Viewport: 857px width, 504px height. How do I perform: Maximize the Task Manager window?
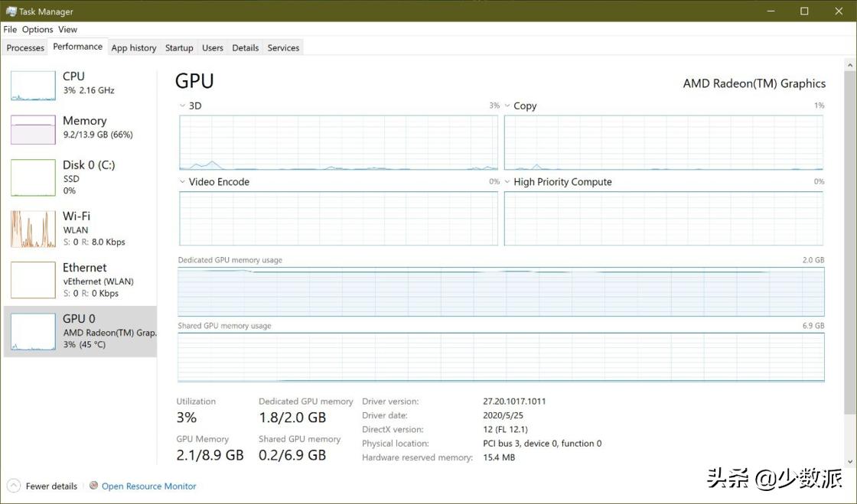tap(804, 11)
